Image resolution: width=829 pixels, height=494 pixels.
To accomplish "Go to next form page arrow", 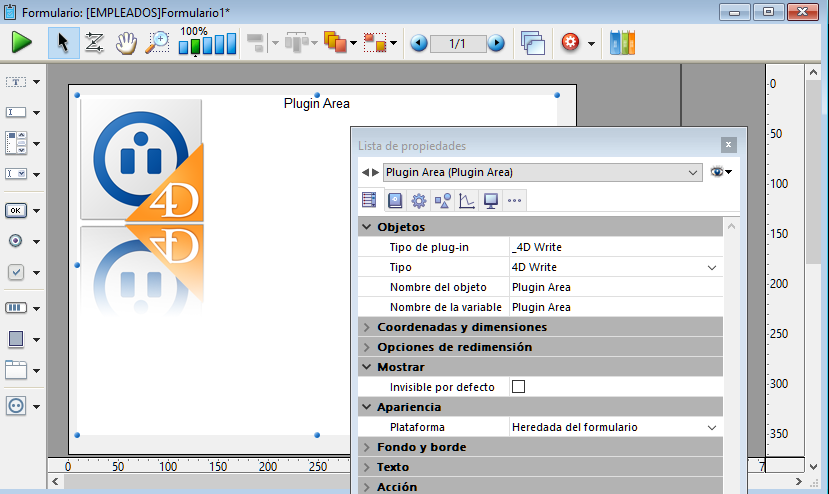I will [496, 44].
